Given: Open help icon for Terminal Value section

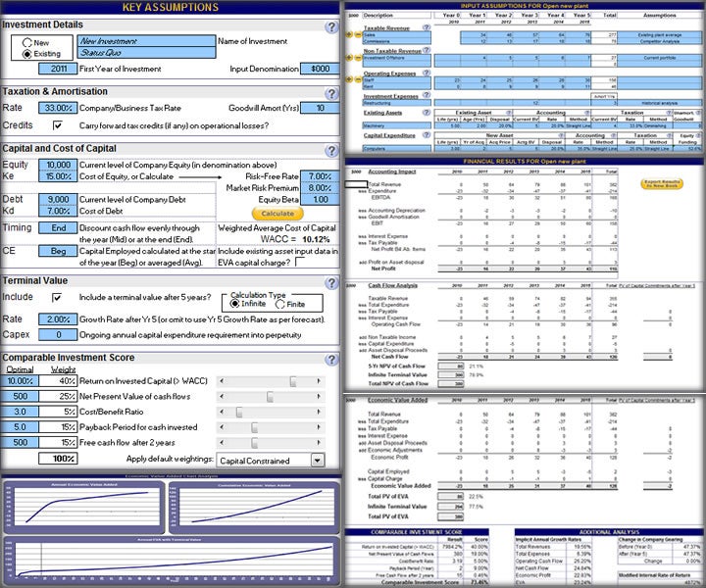Looking at the screenshot, I should (331, 283).
